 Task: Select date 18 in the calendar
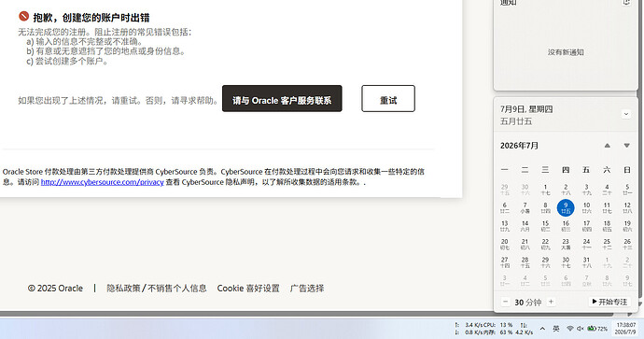point(607,226)
